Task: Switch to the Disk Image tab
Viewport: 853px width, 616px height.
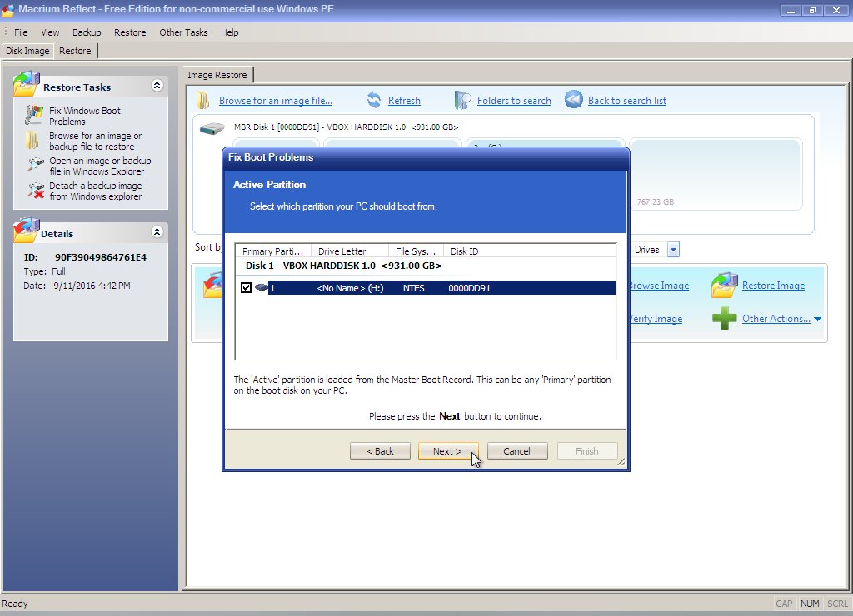Action: click(27, 51)
